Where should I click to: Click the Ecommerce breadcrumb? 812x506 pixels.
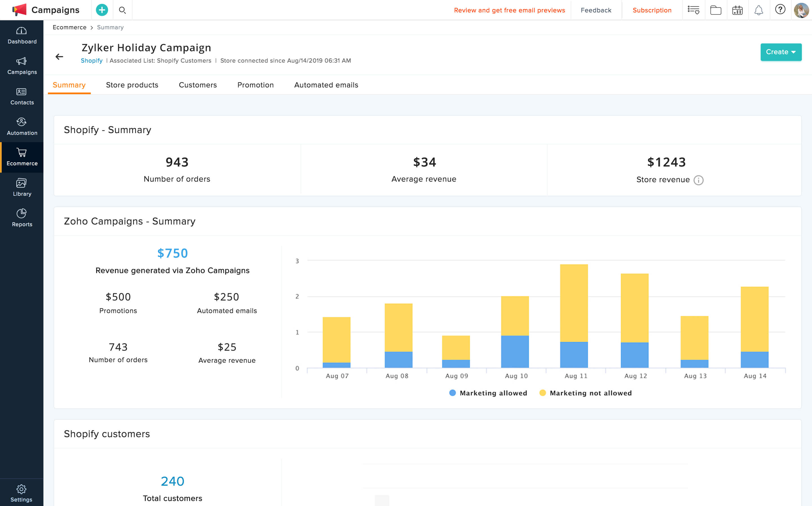click(x=70, y=27)
